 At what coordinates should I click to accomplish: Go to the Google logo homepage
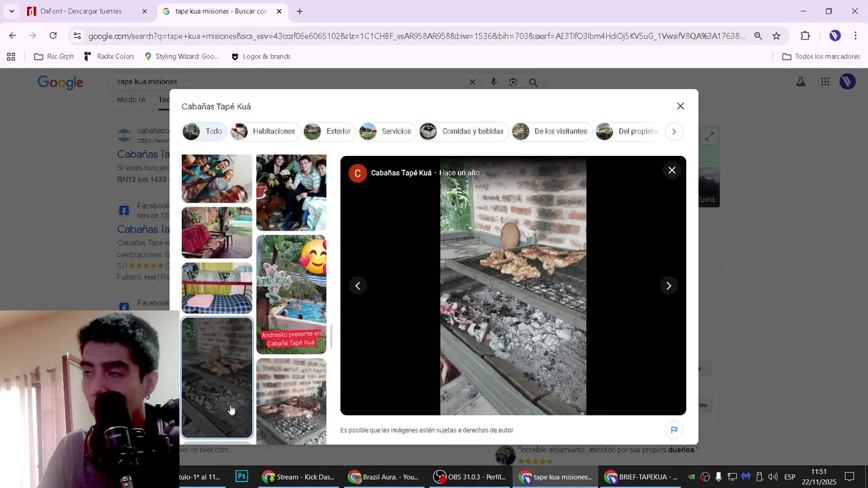point(60,83)
